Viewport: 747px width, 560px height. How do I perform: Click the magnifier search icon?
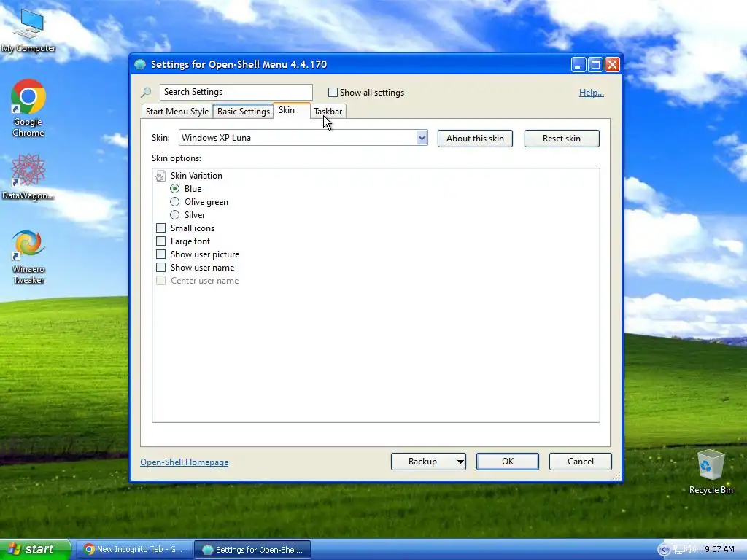(x=146, y=92)
